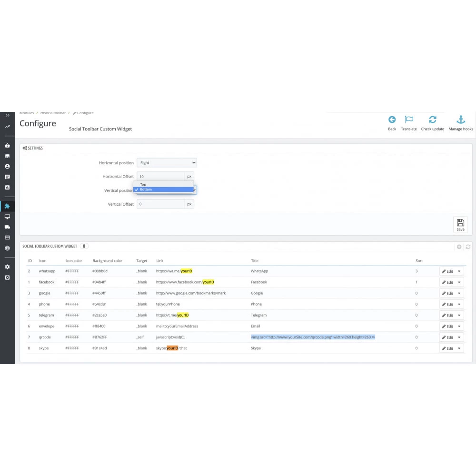This screenshot has width=476, height=476.
Task: Click the Back arrow toolbar icon
Action: pyautogui.click(x=392, y=119)
